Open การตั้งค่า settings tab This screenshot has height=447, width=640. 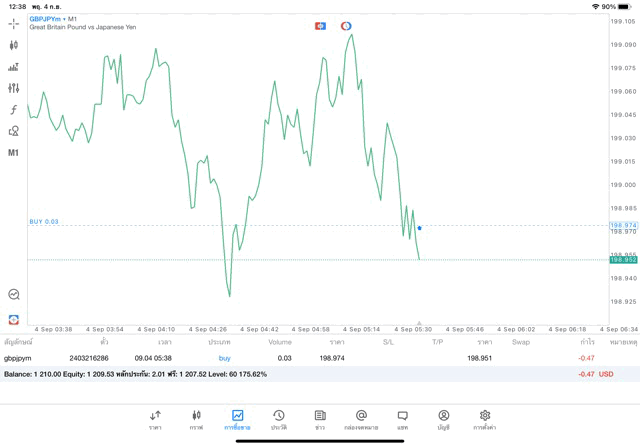tap(485, 419)
